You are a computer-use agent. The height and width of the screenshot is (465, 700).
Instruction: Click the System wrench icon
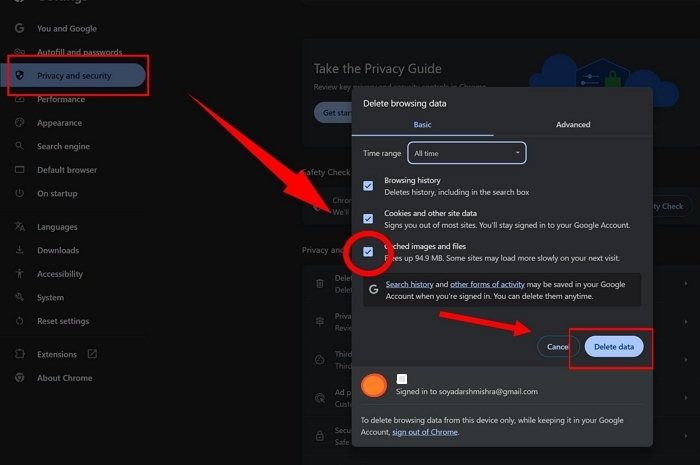[19, 297]
